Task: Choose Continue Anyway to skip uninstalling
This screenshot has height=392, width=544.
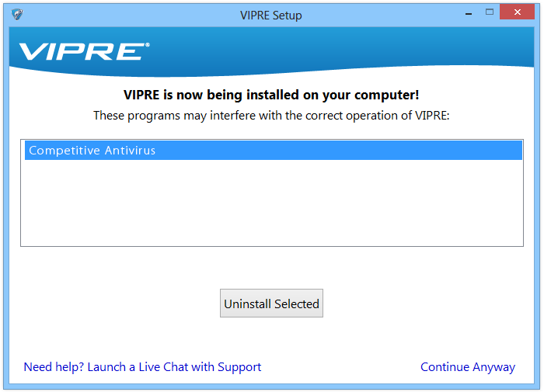Action: [467, 367]
